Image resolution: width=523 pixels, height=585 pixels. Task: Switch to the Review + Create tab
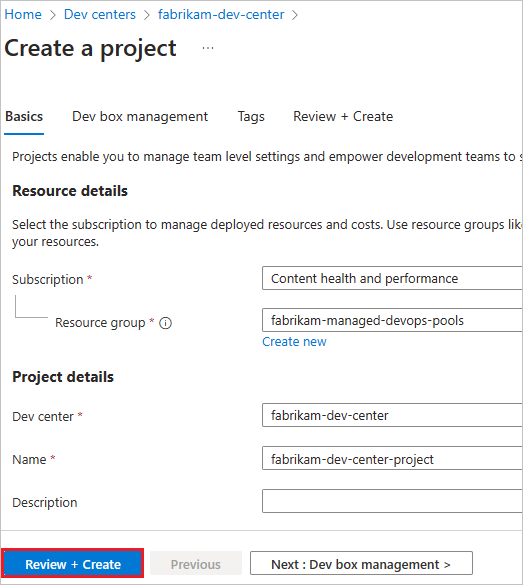pos(343,116)
